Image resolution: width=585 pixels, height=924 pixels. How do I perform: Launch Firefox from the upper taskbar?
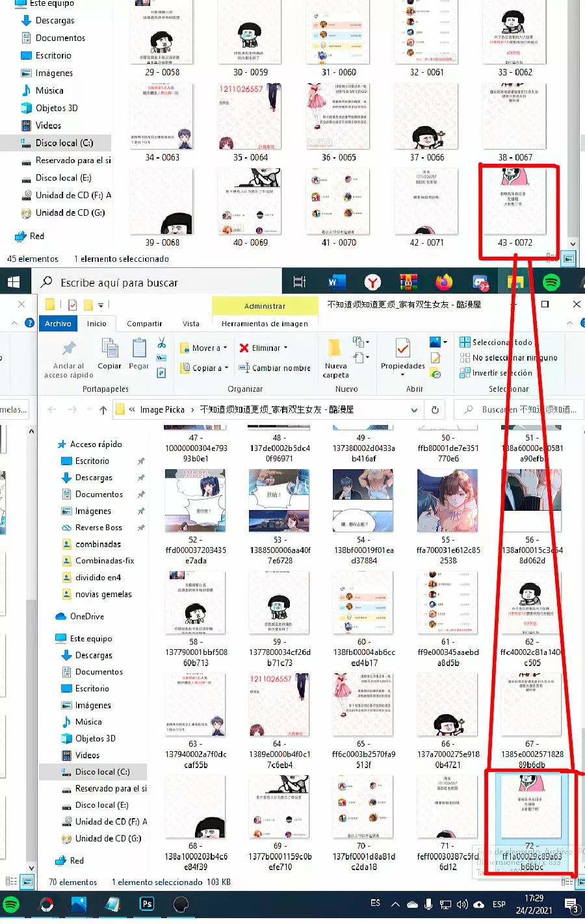tap(444, 282)
